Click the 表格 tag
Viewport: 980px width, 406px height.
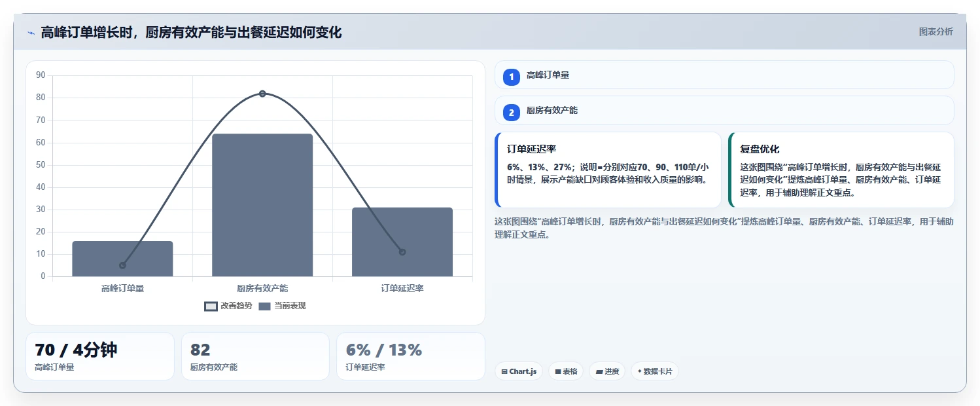pyautogui.click(x=566, y=371)
